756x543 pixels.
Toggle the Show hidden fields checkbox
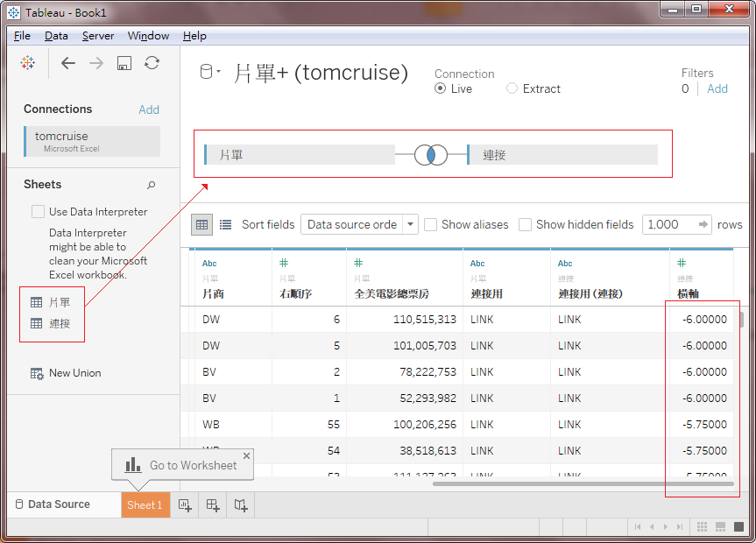coord(525,225)
